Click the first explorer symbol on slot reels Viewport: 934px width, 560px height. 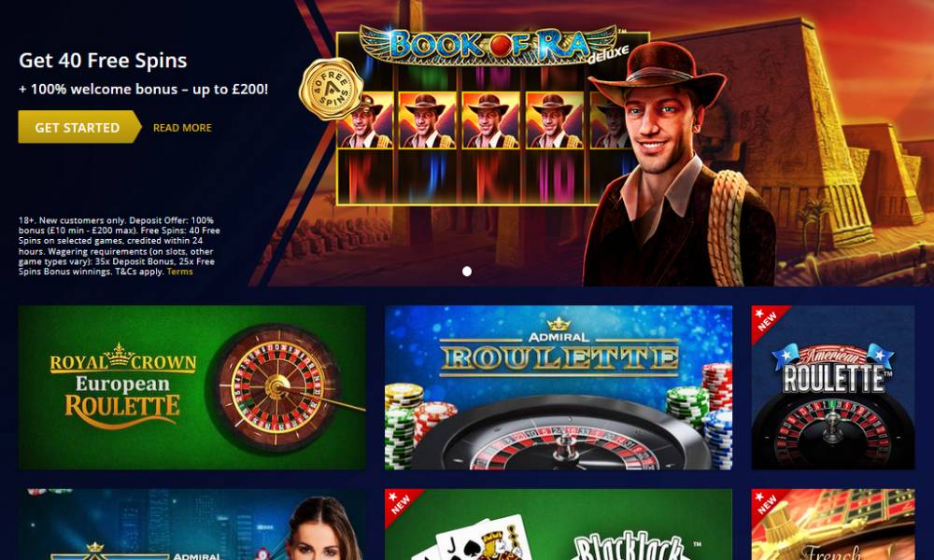364,119
